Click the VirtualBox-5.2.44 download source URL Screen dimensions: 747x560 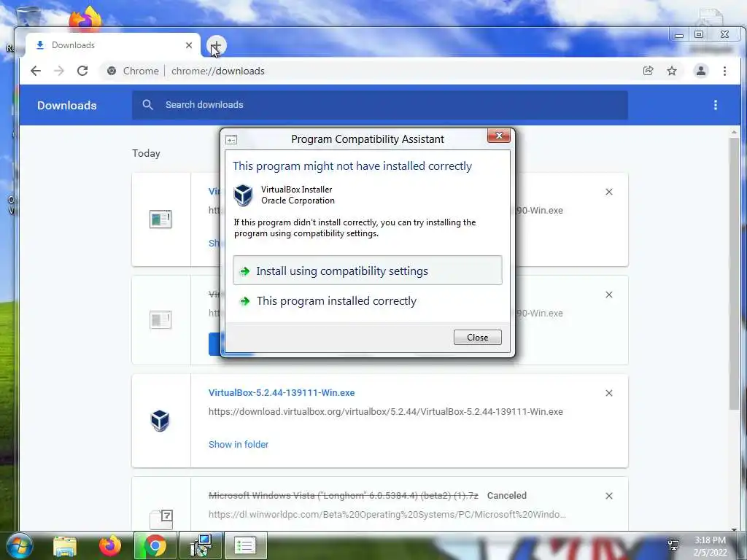(x=385, y=411)
